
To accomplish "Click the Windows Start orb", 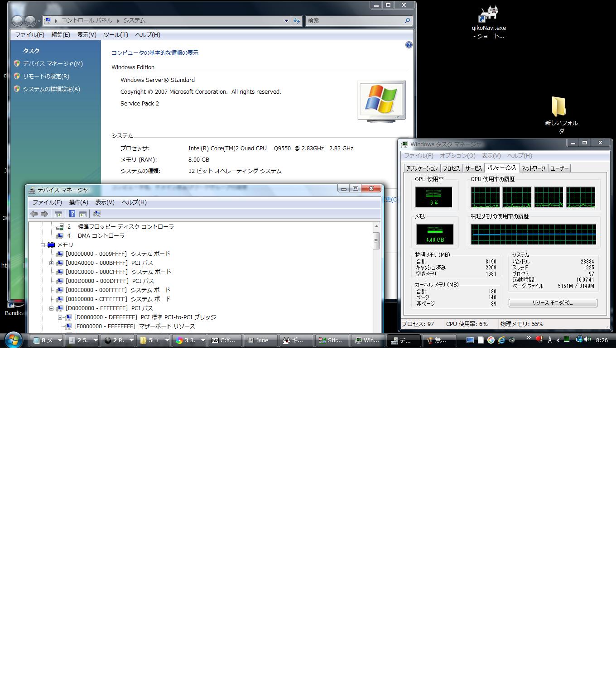I will tap(13, 340).
